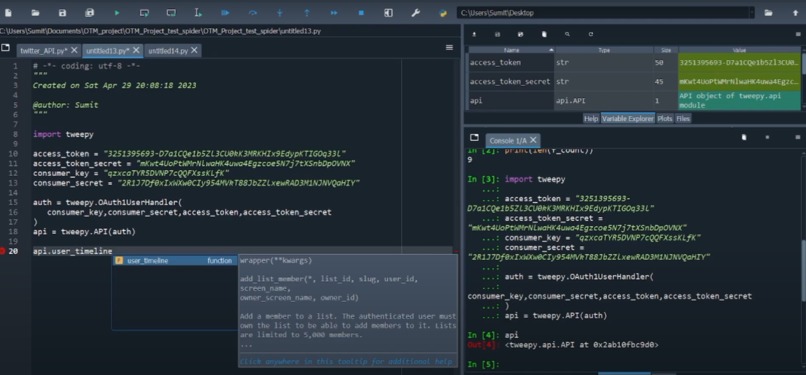806x375 pixels.
Task: Stop debugging with the square icon
Action: 361,12
